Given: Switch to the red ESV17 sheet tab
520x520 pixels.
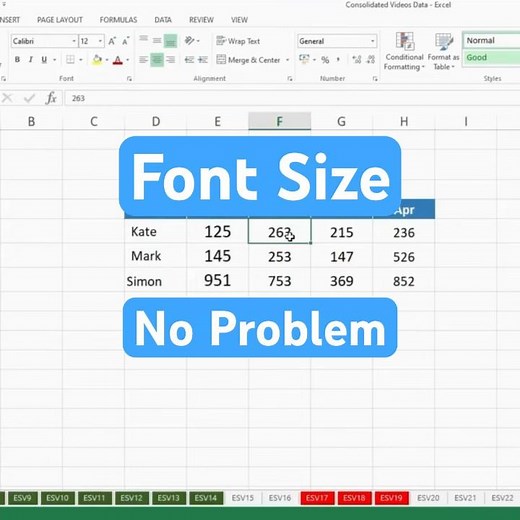Looking at the screenshot, I should (317, 498).
